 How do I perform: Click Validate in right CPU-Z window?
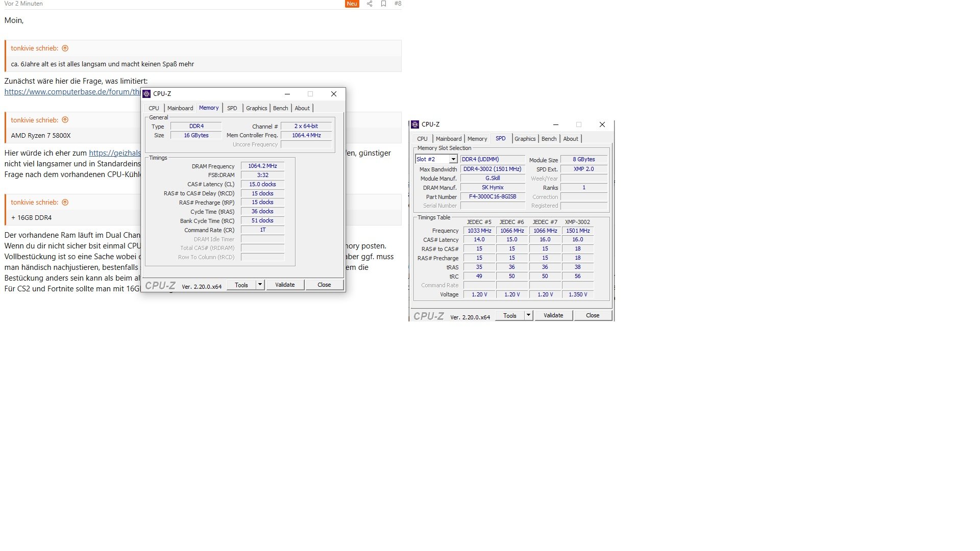(553, 315)
